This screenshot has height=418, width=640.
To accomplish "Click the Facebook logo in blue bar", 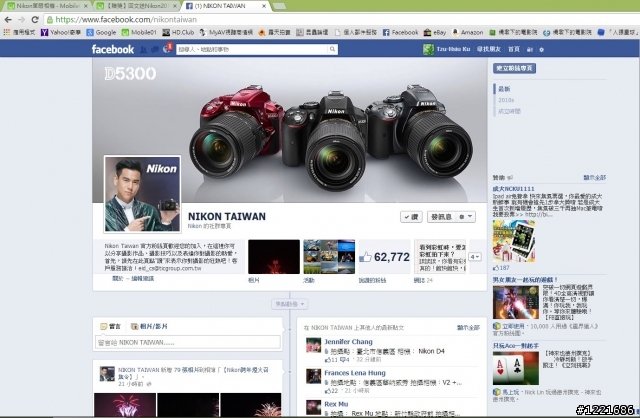I will click(113, 49).
